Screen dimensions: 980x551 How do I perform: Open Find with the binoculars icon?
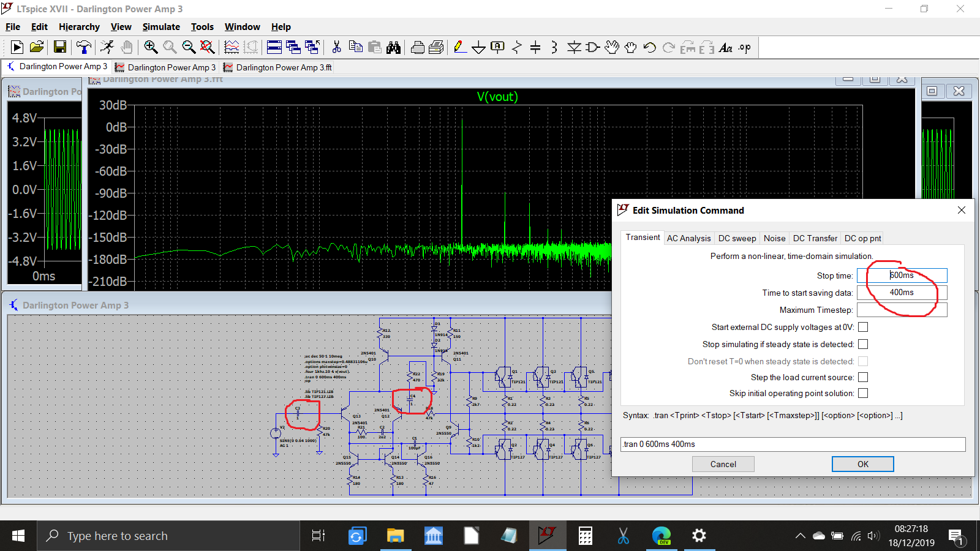(394, 47)
